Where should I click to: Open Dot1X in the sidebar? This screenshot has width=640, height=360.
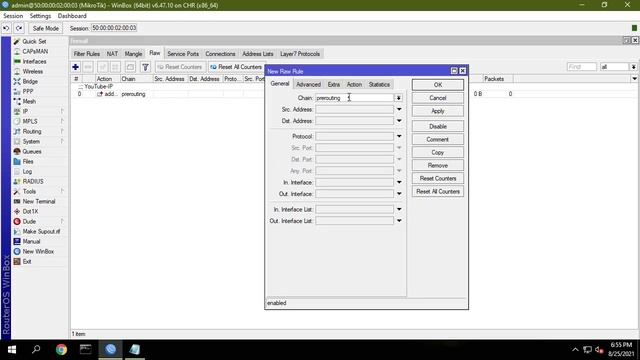point(30,211)
